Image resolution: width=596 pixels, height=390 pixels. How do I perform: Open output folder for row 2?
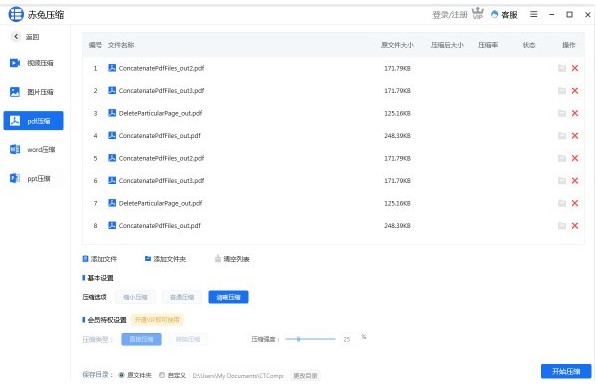pos(562,90)
